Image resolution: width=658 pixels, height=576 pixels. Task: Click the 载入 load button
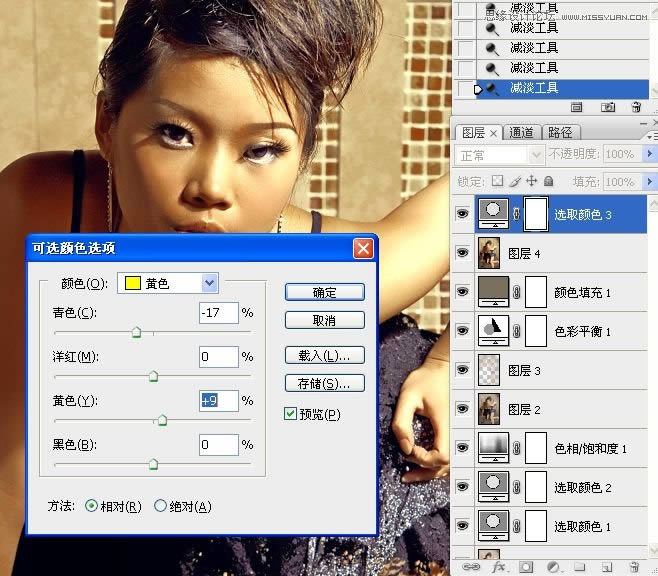(x=324, y=355)
